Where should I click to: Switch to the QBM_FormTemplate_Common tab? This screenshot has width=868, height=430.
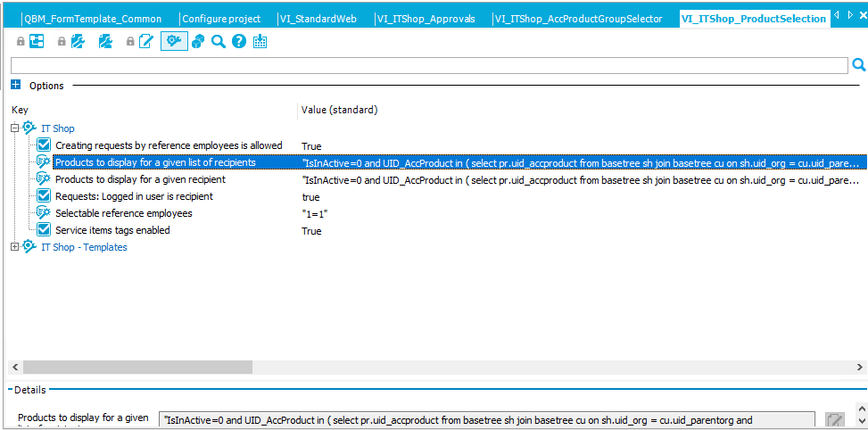coord(93,19)
